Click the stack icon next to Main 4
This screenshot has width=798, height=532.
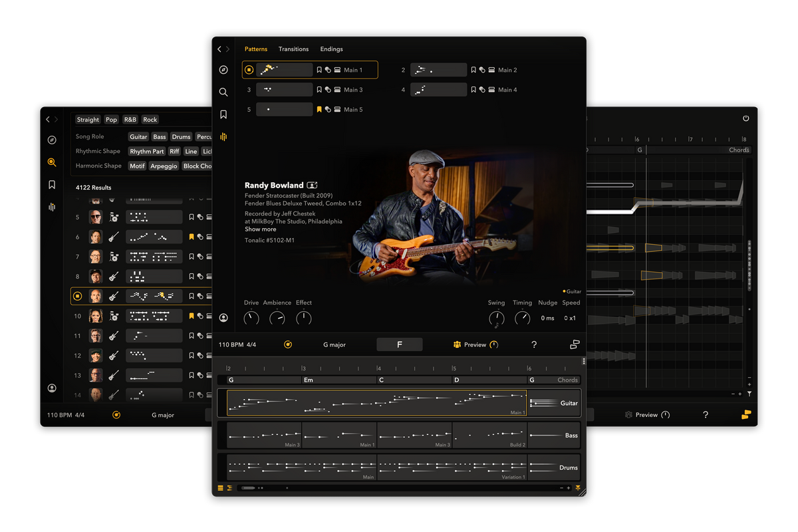click(x=491, y=90)
